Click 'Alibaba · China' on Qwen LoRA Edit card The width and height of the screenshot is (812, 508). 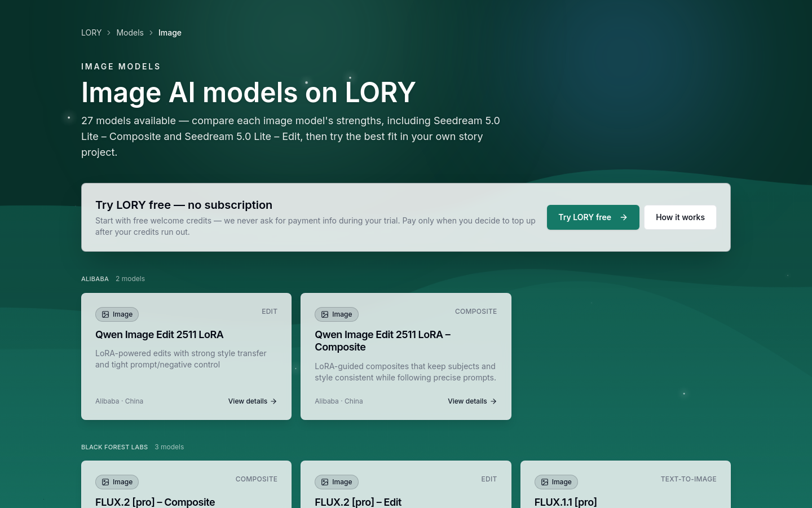119,401
